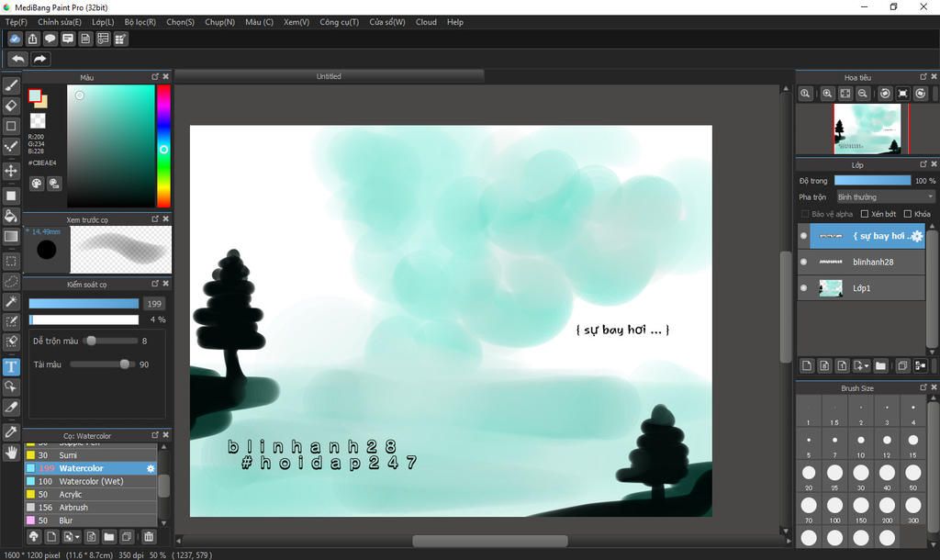The width and height of the screenshot is (940, 560).
Task: Select the Lasso selection tool
Action: (x=11, y=281)
